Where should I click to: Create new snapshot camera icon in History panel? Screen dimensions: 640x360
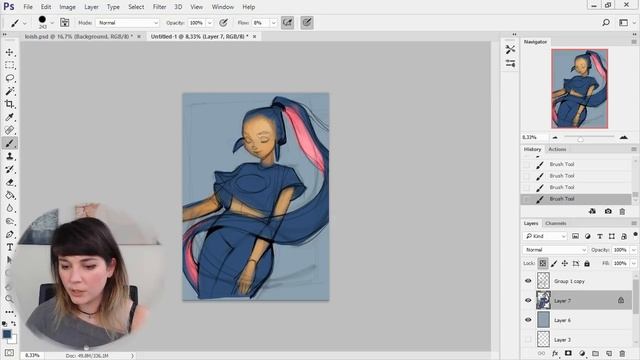coord(608,211)
